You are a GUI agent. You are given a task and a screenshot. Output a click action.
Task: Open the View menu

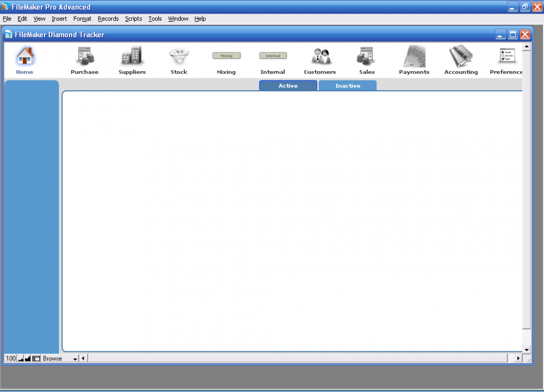(x=39, y=18)
